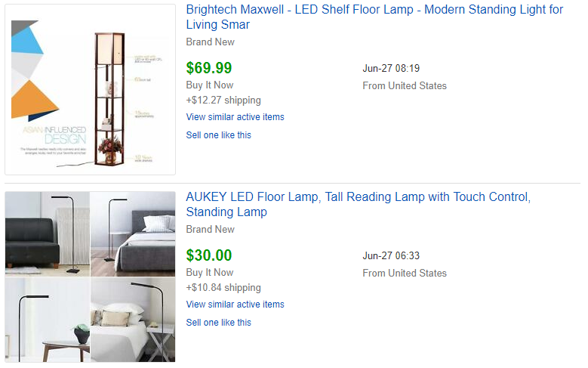Click the +$10.84 shipping text
588x368 pixels.
223,288
